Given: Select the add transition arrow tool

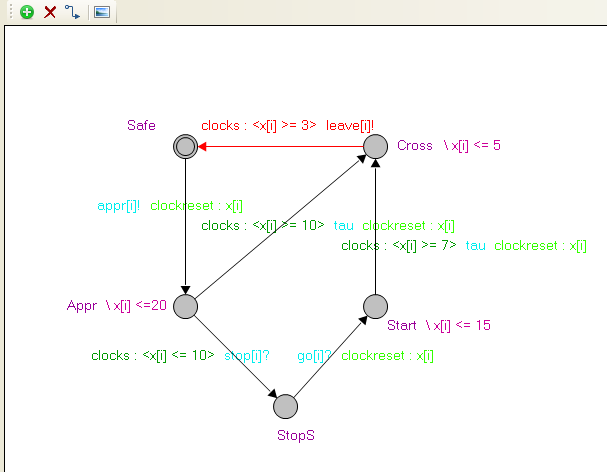Looking at the screenshot, I should 72,12.
